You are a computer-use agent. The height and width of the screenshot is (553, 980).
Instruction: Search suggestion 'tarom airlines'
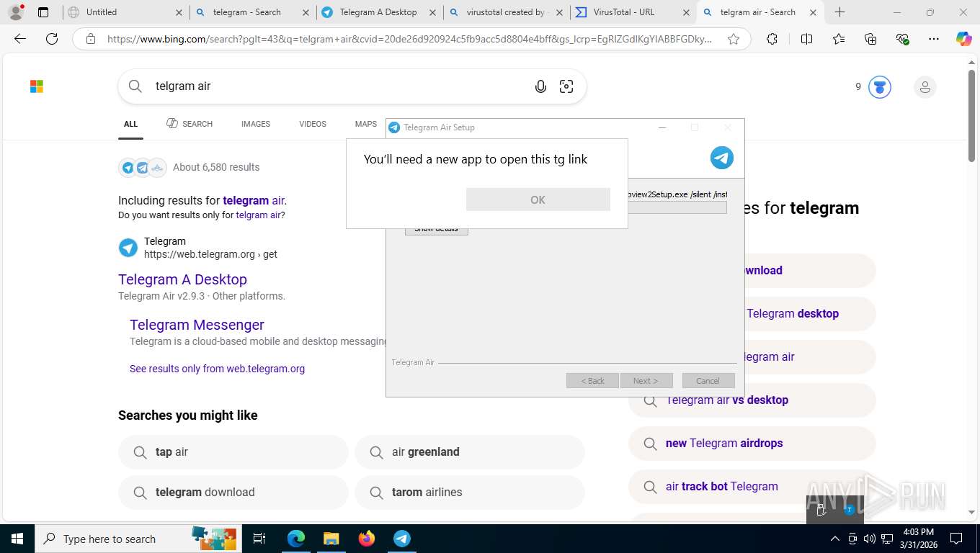click(x=470, y=493)
